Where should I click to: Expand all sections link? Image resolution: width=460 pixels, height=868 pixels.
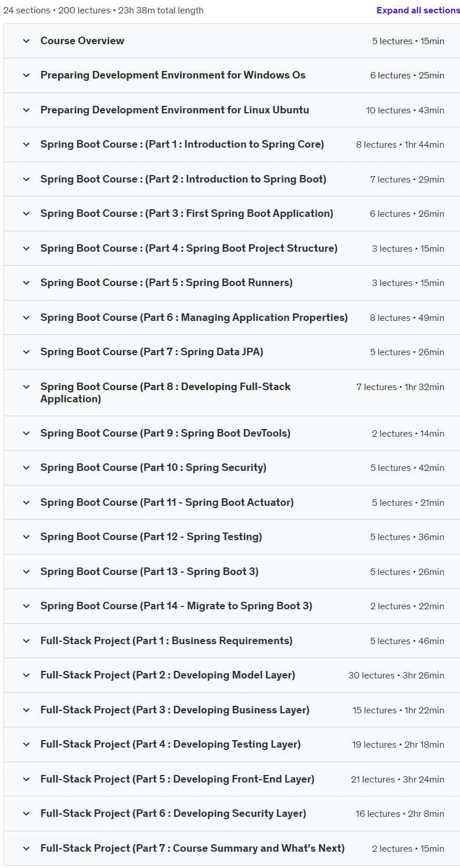pos(418,10)
